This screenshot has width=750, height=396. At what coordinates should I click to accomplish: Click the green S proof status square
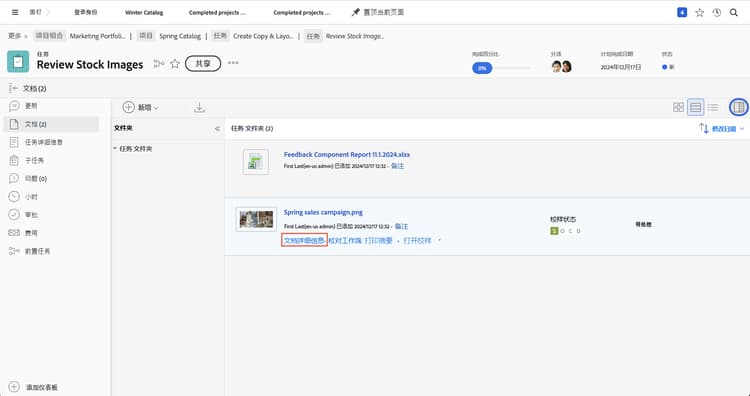[554, 231]
